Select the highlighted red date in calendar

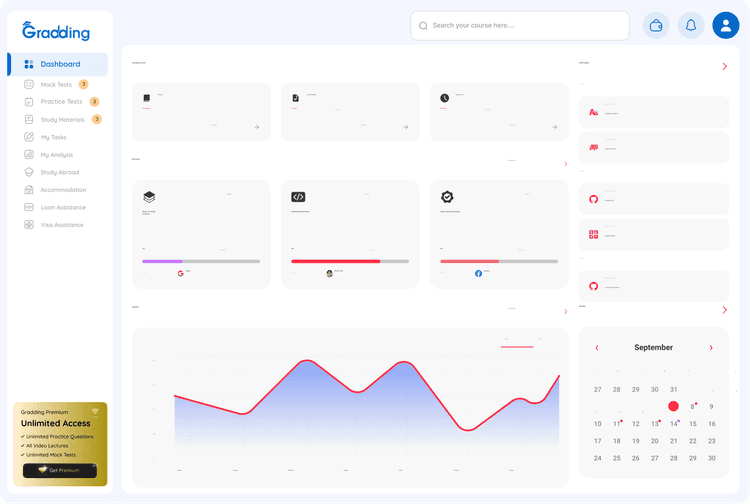[x=673, y=406]
